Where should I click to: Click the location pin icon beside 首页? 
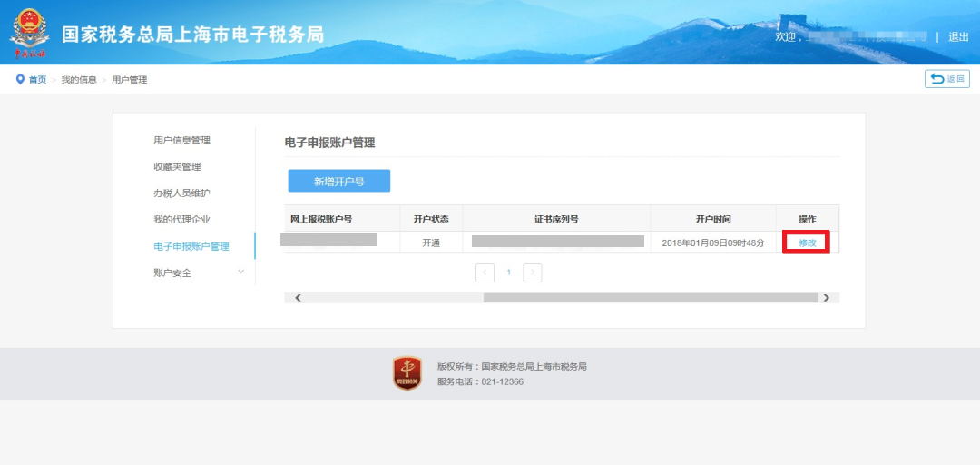(x=20, y=79)
